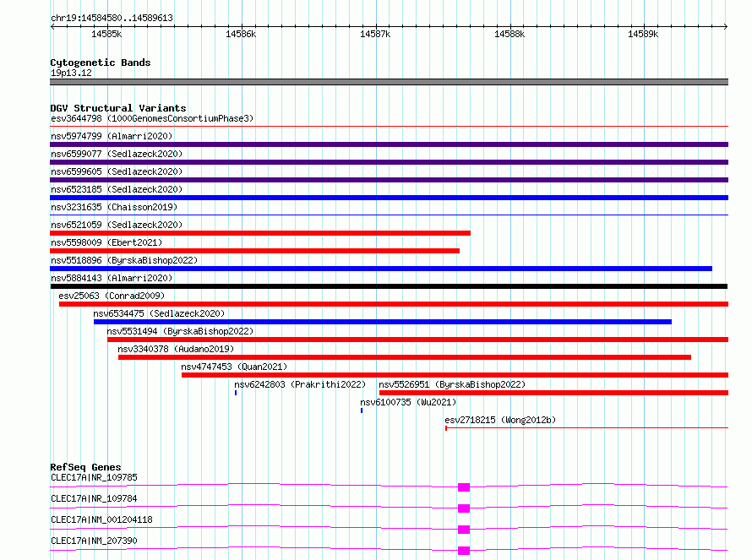Click the small blue nsv6242803 variant marker

(x=236, y=393)
